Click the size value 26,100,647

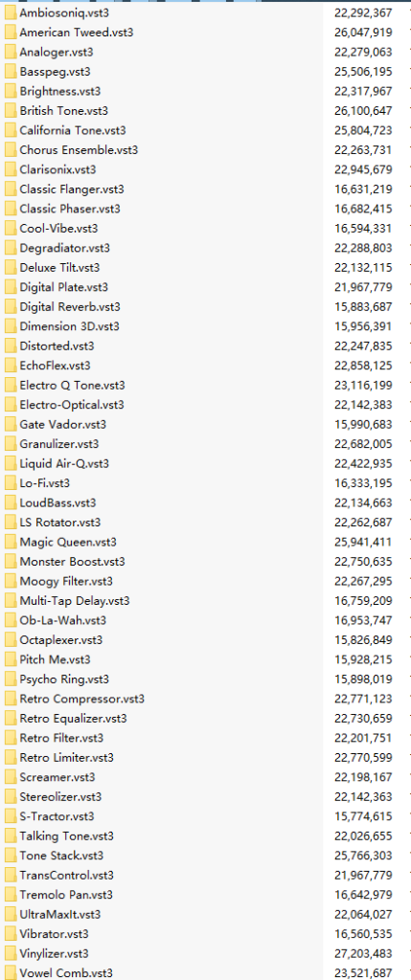tap(363, 111)
